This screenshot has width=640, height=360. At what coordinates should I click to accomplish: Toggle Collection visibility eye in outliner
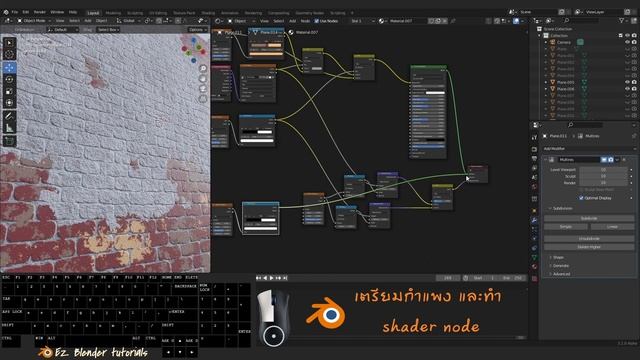point(627,36)
